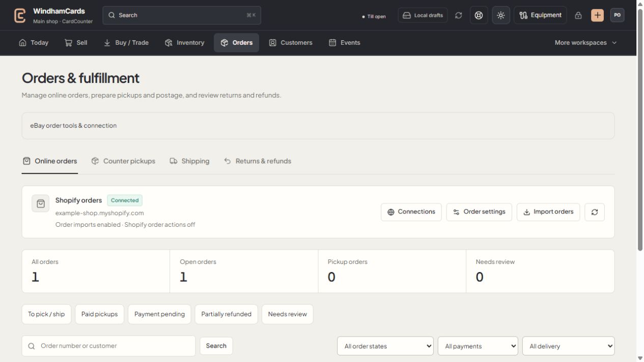Viewport: 644px width, 362px height.
Task: Apply Payment pending filter
Action: (159, 314)
